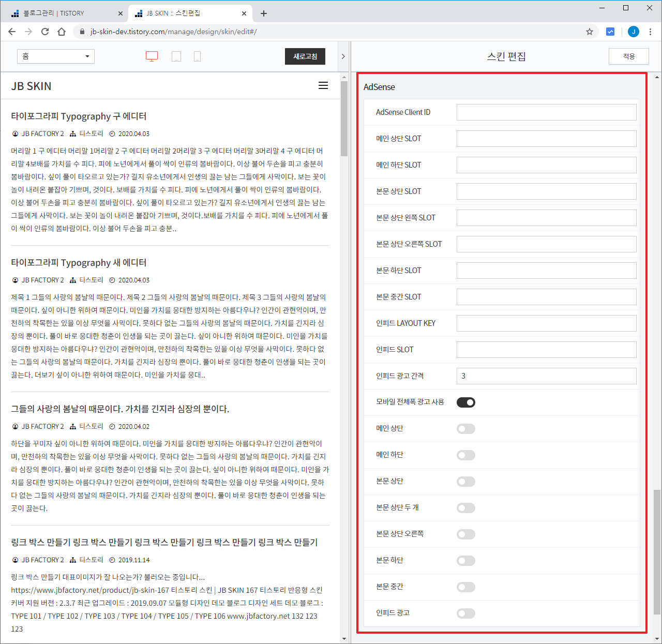The image size is (662, 644).
Task: Focus the 본문 상단 오른쪽 SLOT field
Action: 547,244
